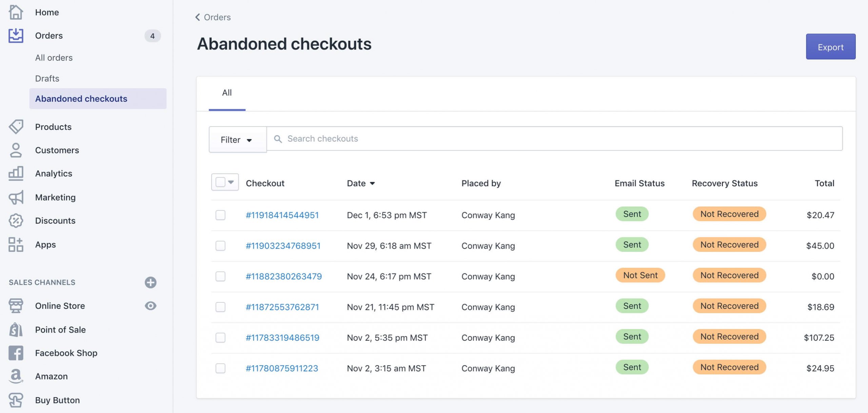
Task: Click the Marketing megaphone icon
Action: [16, 197]
